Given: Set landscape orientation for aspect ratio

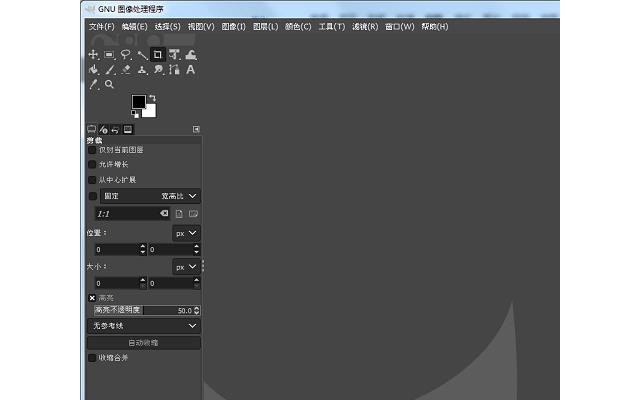Looking at the screenshot, I should pos(193,213).
